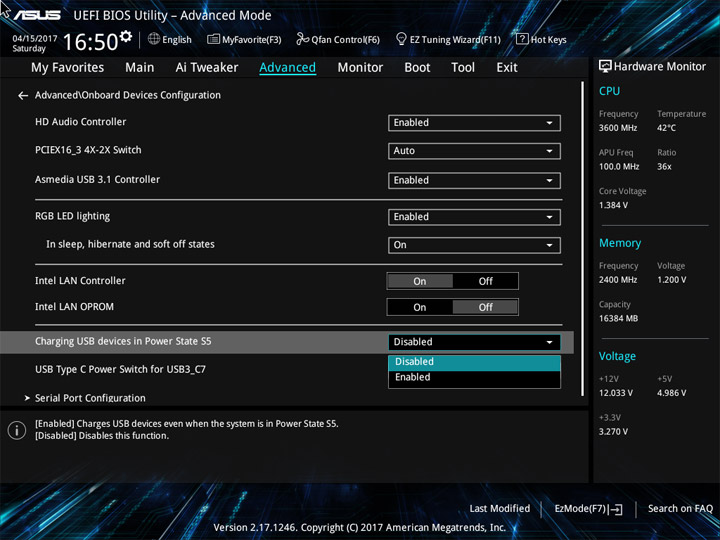Select the Disabled option in open list
This screenshot has width=720, height=540.
coord(474,362)
